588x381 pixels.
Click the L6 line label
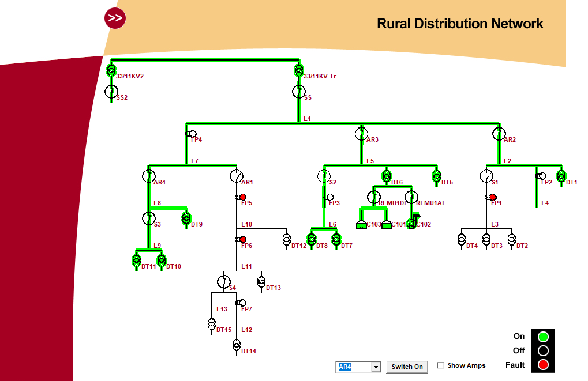[x=332, y=224]
